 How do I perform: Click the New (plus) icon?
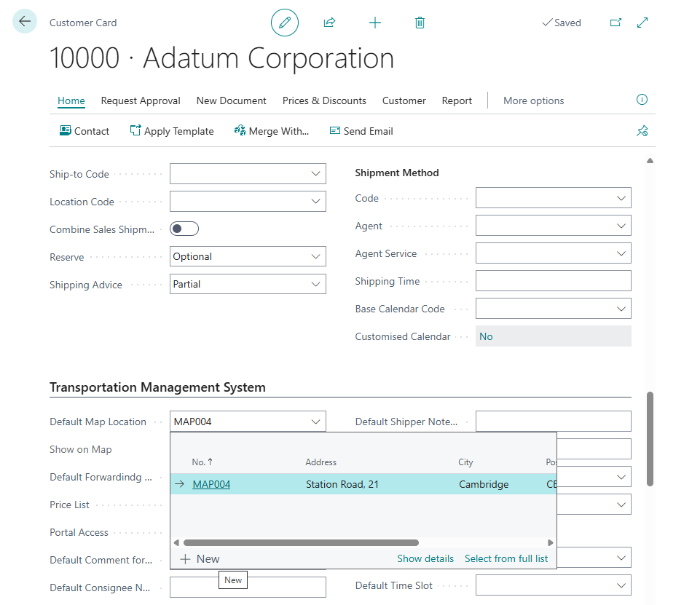click(374, 23)
